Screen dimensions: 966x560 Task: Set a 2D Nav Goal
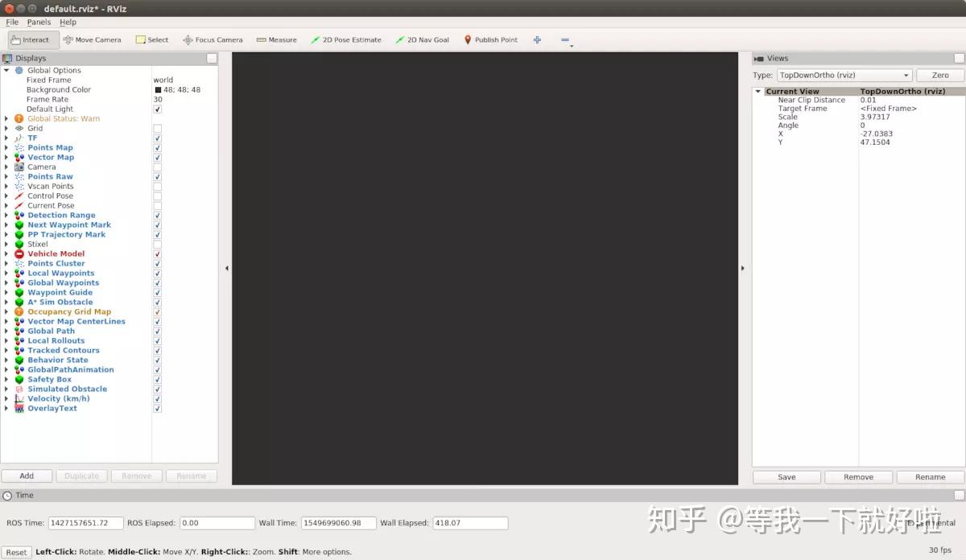[422, 39]
